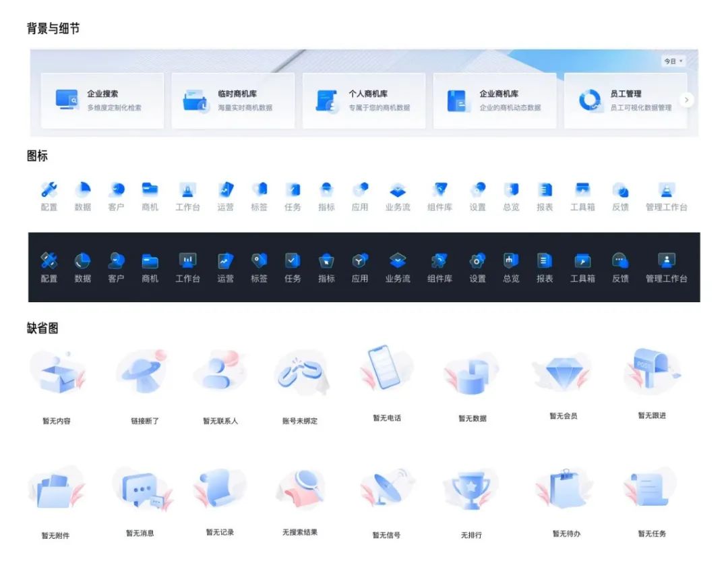Open the 员工管理 card
The width and height of the screenshot is (728, 586).
625,100
